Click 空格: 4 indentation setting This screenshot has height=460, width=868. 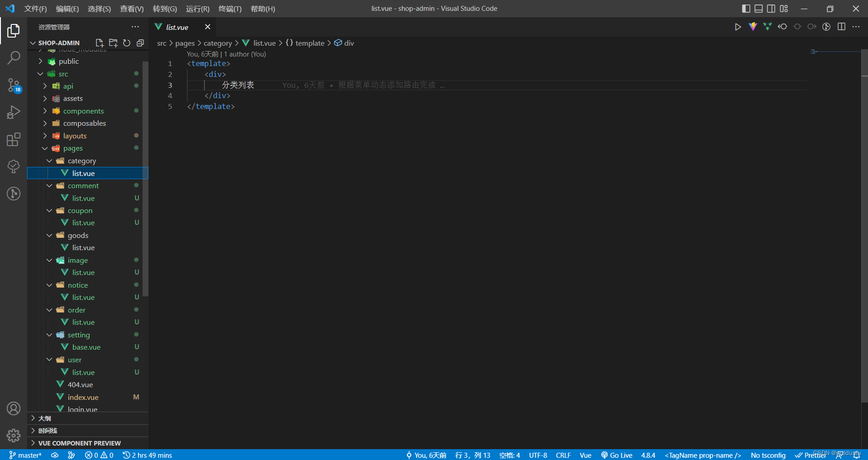pyautogui.click(x=510, y=455)
